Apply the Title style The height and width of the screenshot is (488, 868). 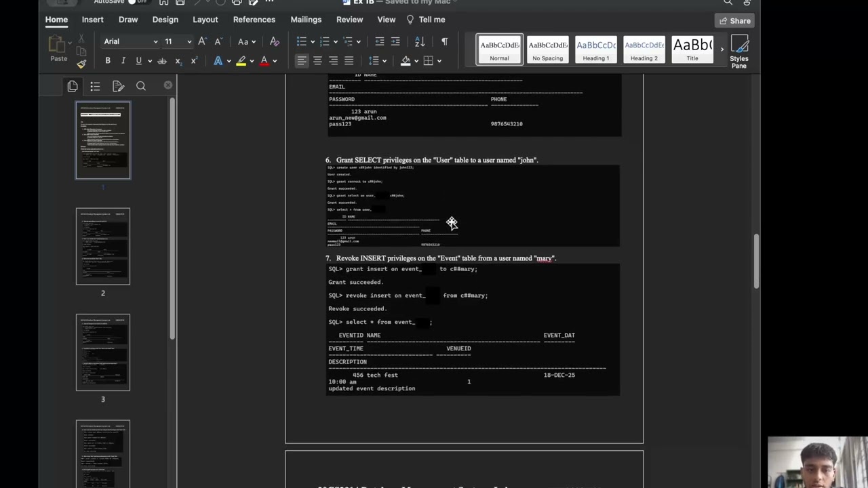[x=692, y=49]
